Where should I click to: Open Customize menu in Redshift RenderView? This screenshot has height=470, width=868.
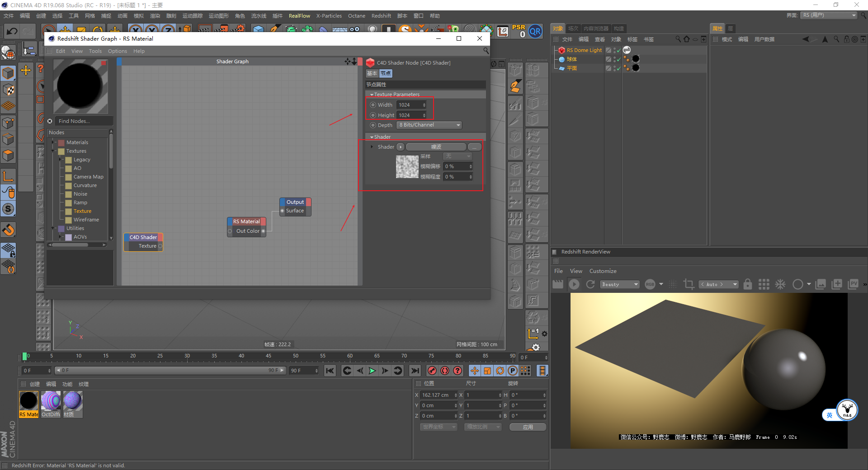click(603, 271)
